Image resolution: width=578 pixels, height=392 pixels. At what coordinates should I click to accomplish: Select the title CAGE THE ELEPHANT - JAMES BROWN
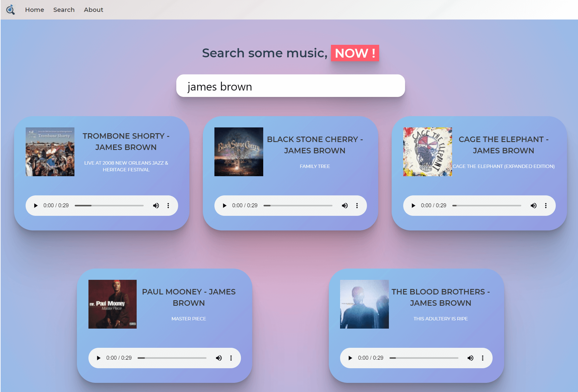click(504, 145)
